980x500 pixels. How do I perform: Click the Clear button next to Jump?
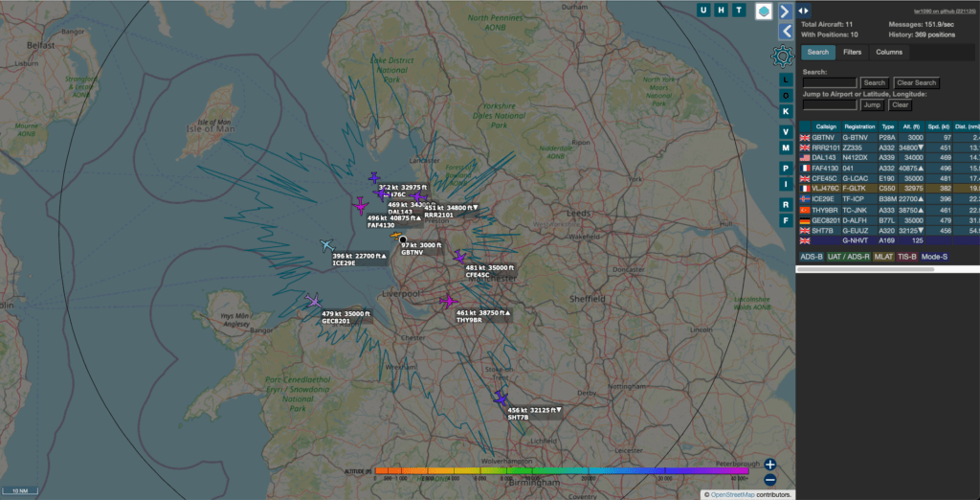click(x=900, y=105)
